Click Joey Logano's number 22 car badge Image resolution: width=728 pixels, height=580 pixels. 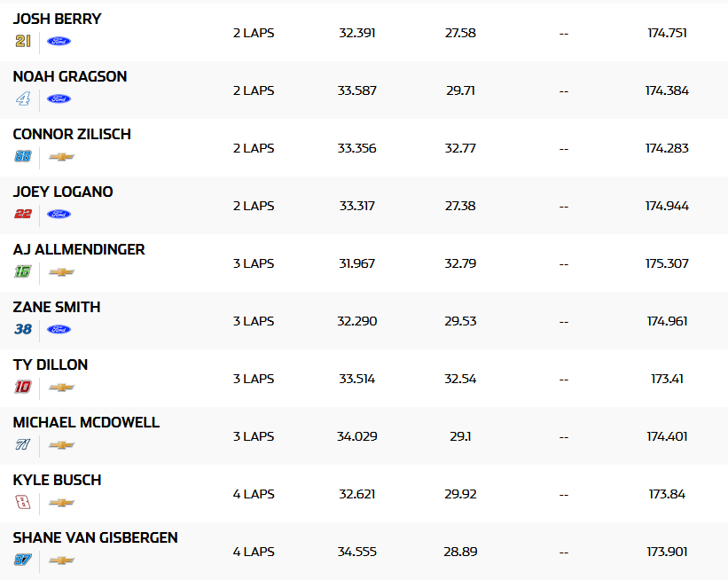point(23,214)
